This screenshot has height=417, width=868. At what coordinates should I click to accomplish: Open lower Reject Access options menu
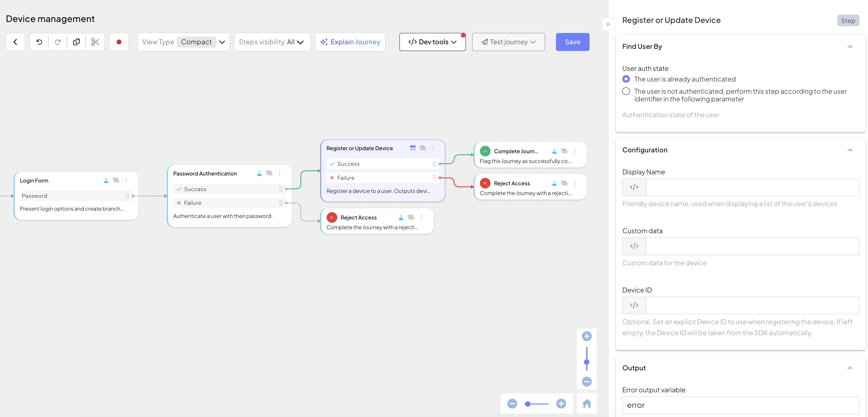(421, 217)
